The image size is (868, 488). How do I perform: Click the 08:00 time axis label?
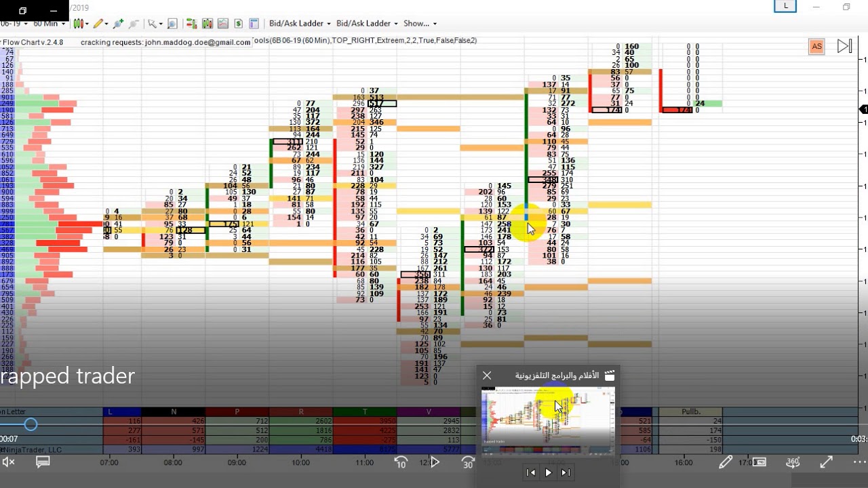pos(173,463)
